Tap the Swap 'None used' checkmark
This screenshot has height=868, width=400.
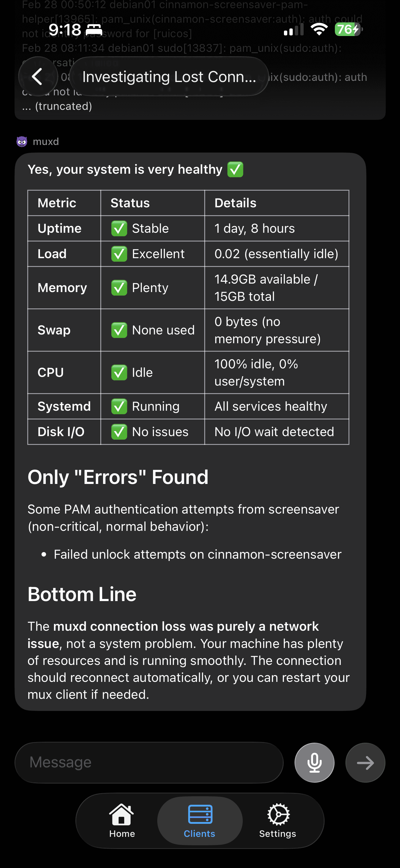120,330
